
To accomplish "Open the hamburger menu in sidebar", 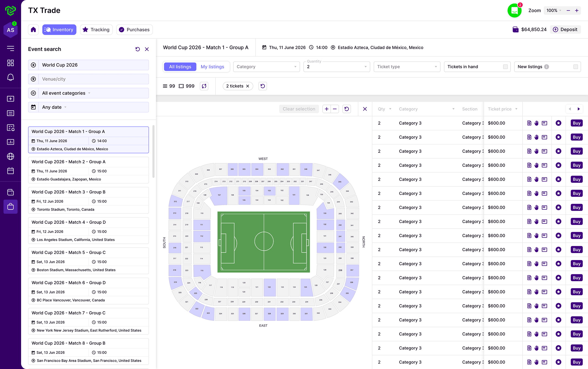I will pyautogui.click(x=11, y=48).
